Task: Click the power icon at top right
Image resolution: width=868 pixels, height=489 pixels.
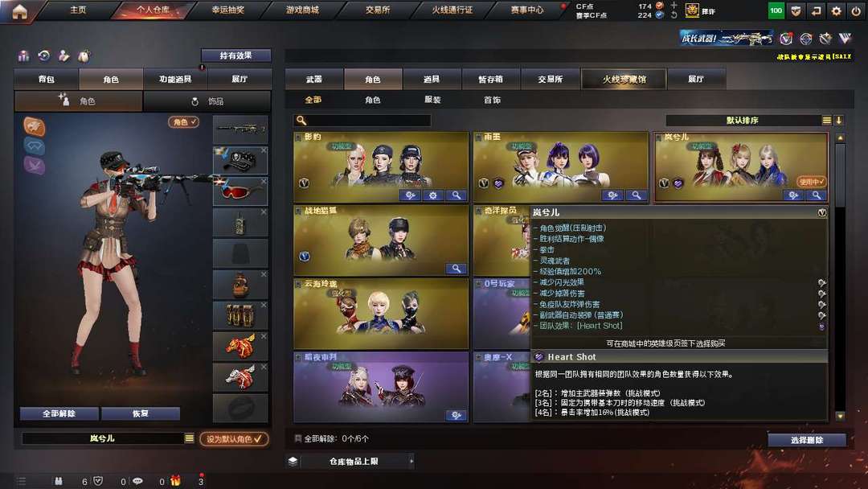Action: click(857, 10)
